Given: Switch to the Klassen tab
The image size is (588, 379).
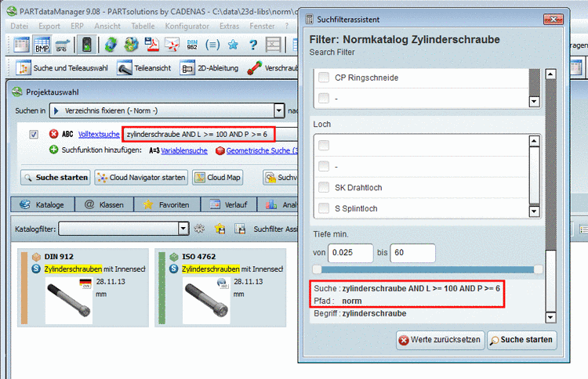Looking at the screenshot, I should pyautogui.click(x=104, y=204).
